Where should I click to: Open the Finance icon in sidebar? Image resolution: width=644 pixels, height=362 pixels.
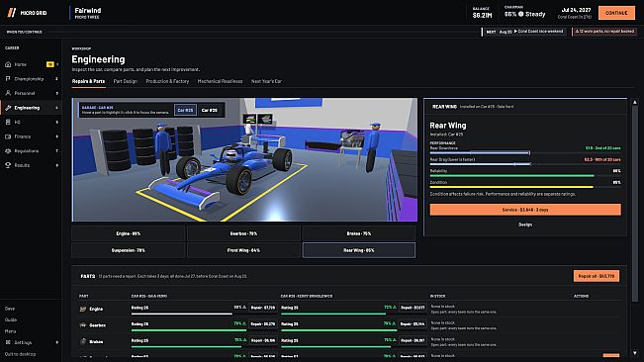(8, 136)
